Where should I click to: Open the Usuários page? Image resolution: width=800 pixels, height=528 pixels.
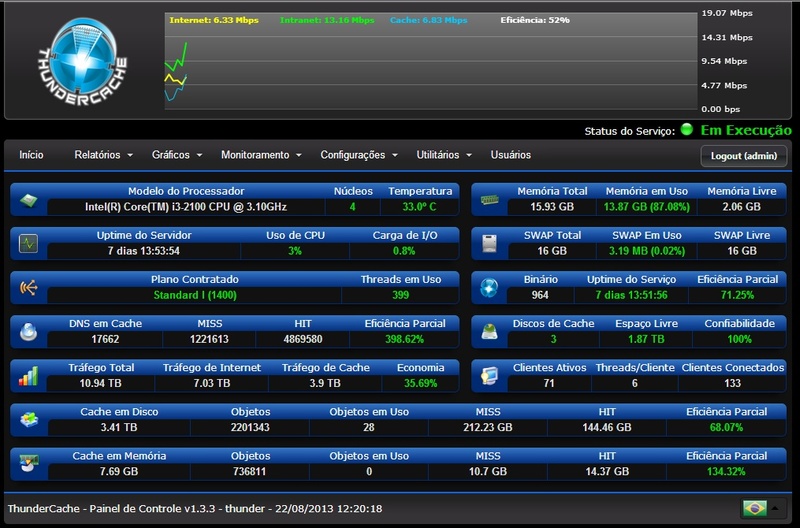click(x=511, y=155)
